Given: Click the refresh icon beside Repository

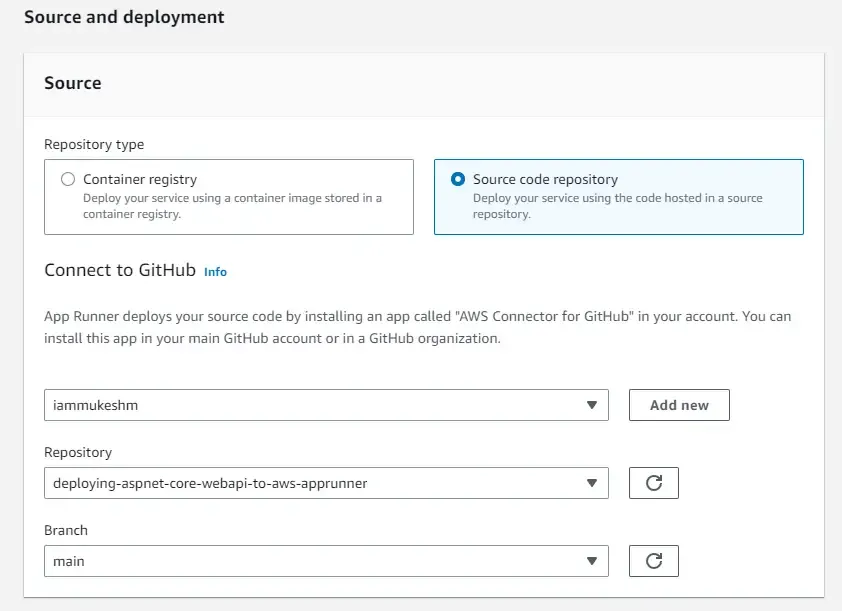Looking at the screenshot, I should [653, 482].
